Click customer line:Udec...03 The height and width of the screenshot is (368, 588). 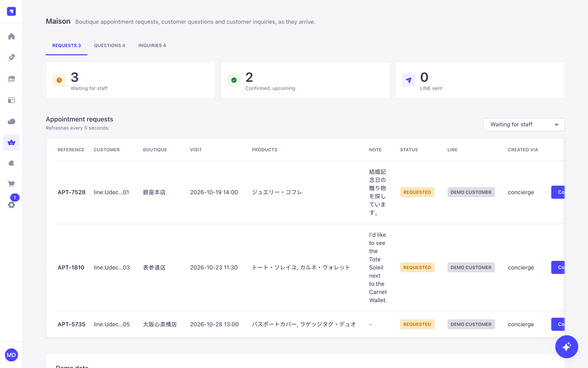pyautogui.click(x=112, y=267)
